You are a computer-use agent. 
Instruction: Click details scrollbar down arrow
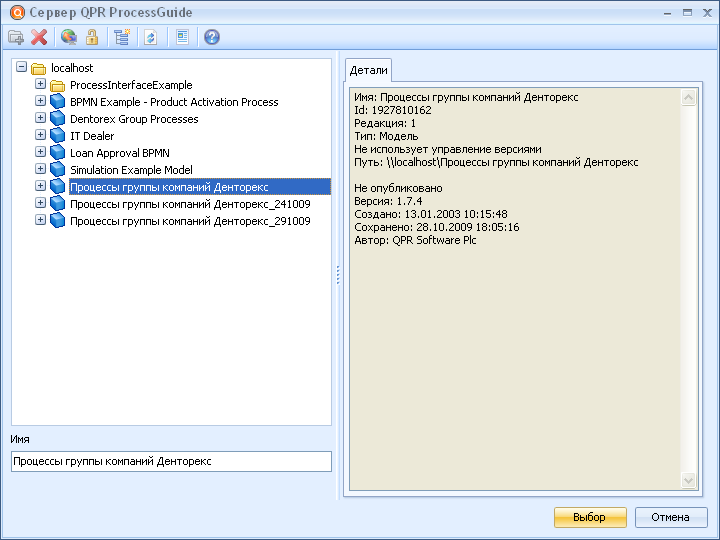coord(688,481)
